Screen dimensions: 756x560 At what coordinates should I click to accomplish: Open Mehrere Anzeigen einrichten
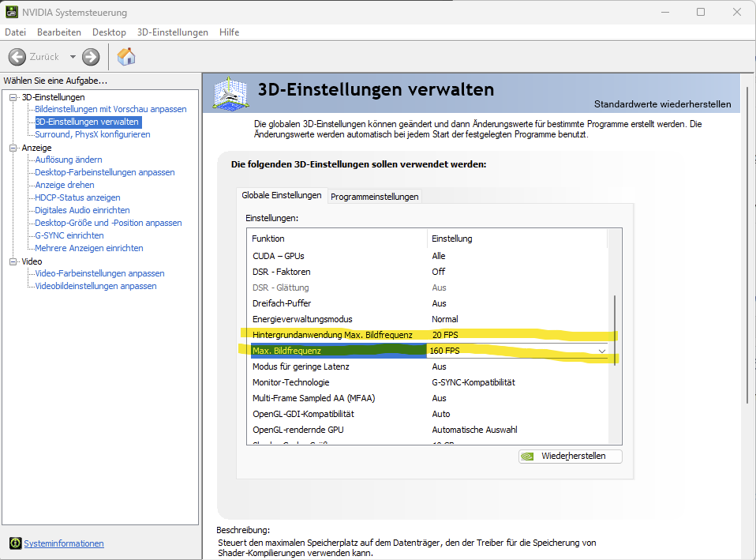tap(89, 248)
